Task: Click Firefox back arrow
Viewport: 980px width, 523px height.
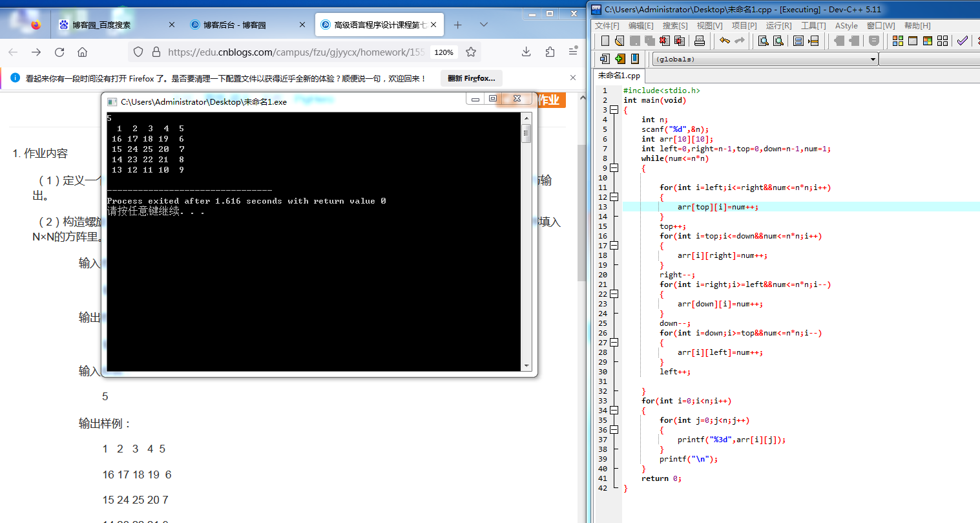Action: [x=13, y=52]
